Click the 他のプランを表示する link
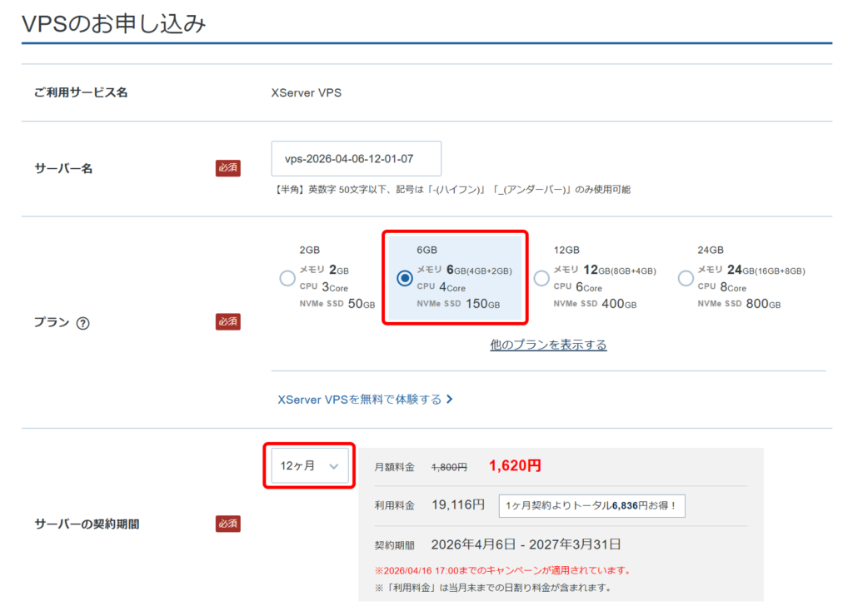 coord(548,345)
